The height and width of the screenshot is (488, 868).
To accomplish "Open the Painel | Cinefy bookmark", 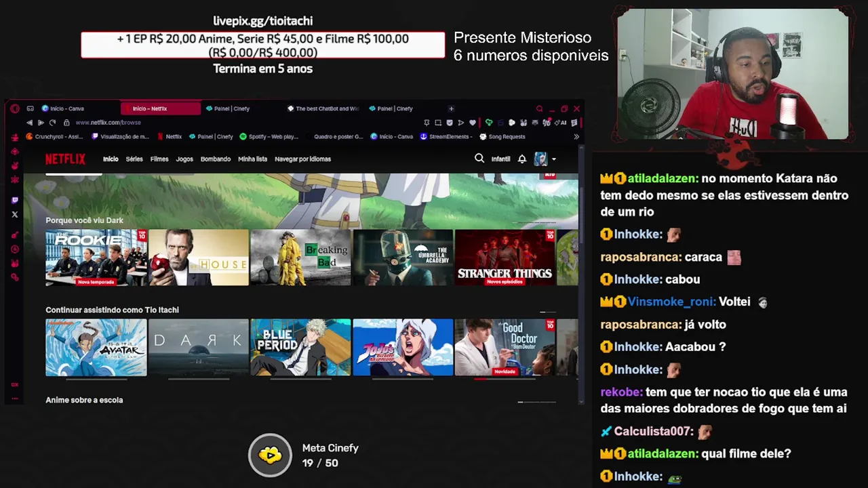I will click(211, 136).
